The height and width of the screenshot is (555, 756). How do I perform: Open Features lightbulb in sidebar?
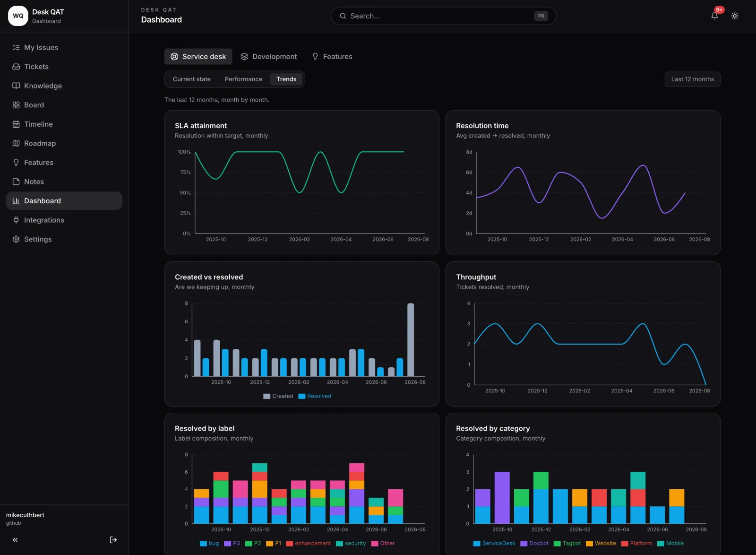64,163
